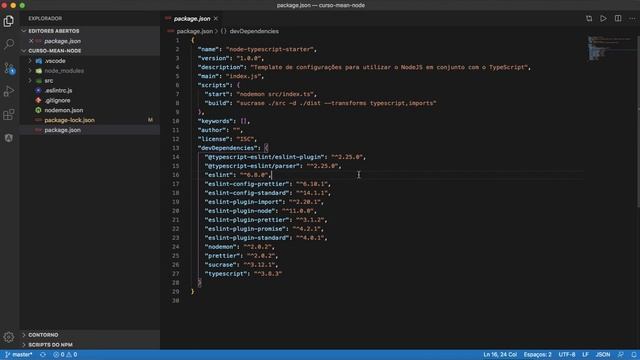The image size is (640, 360).
Task: Change the UTF-8 file encoding
Action: click(x=567, y=355)
